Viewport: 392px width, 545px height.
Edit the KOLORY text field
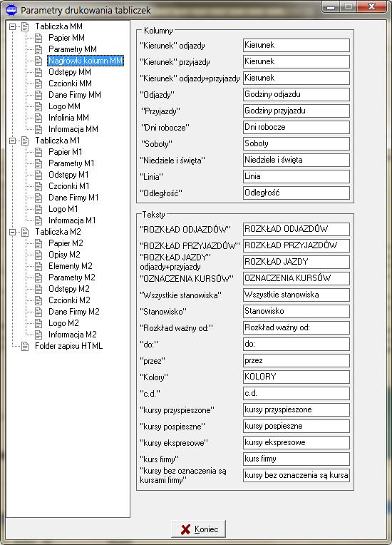(x=296, y=377)
